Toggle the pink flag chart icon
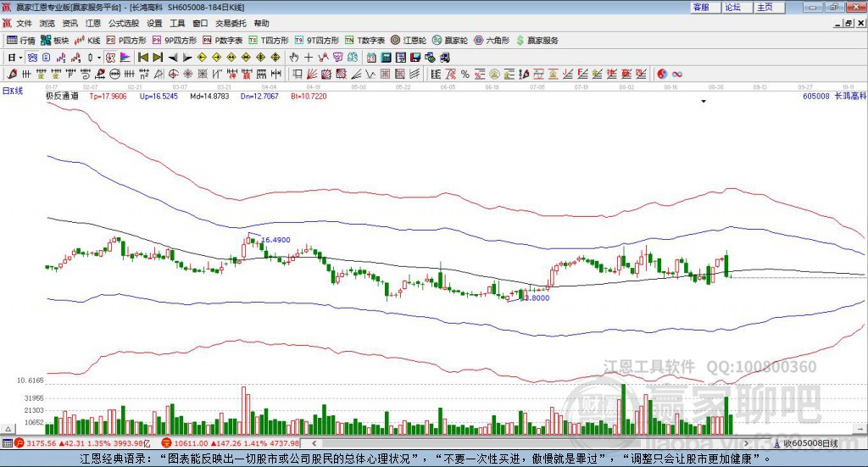Image resolution: width=868 pixels, height=467 pixels. (x=125, y=58)
